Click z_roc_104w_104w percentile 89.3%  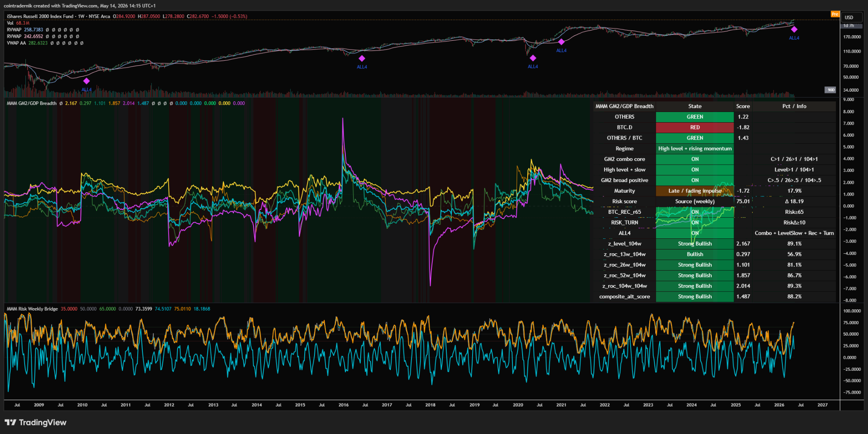click(794, 286)
